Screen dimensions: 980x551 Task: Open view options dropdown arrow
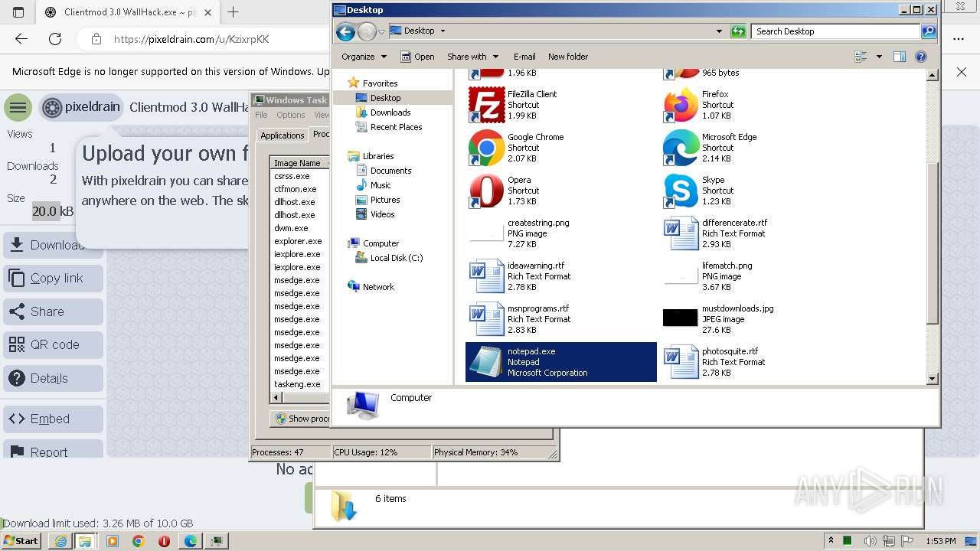point(879,57)
